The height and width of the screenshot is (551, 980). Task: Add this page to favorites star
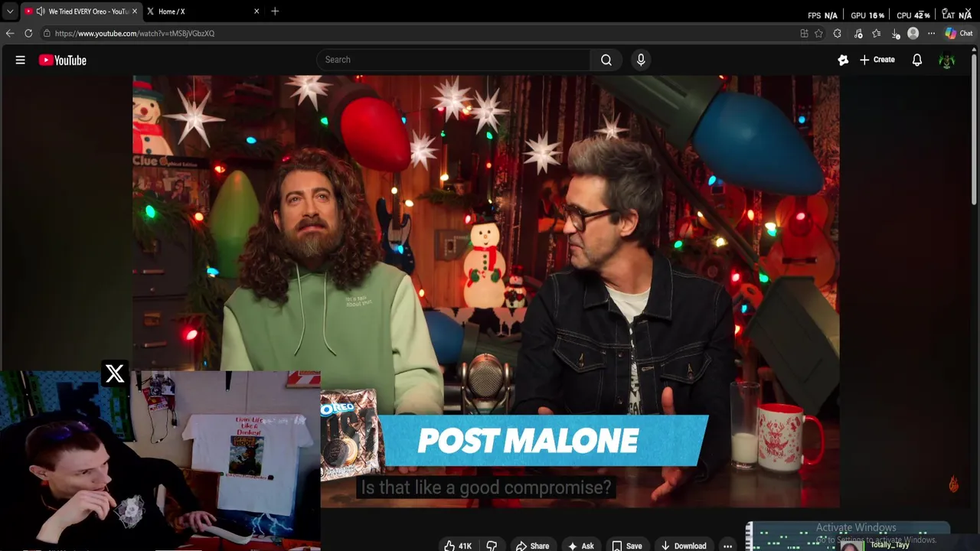click(818, 34)
